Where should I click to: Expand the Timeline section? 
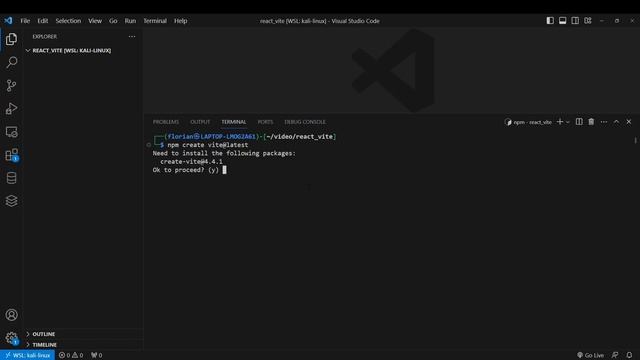83,344
